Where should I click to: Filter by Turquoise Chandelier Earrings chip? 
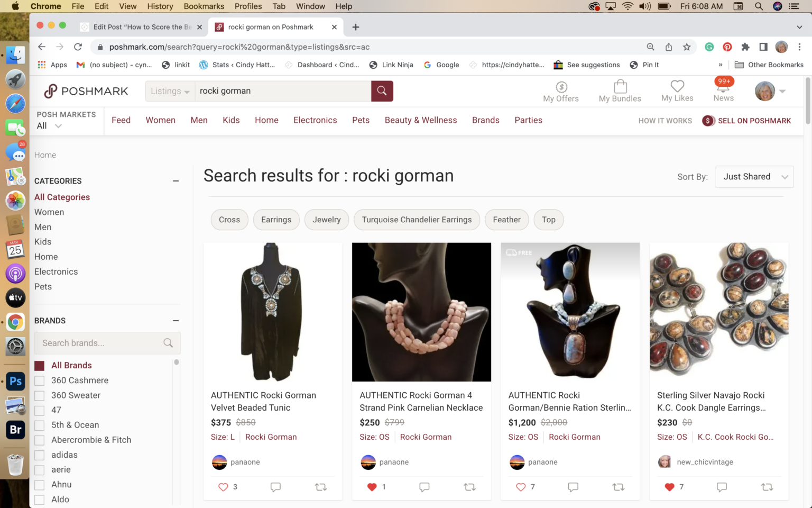pyautogui.click(x=417, y=220)
